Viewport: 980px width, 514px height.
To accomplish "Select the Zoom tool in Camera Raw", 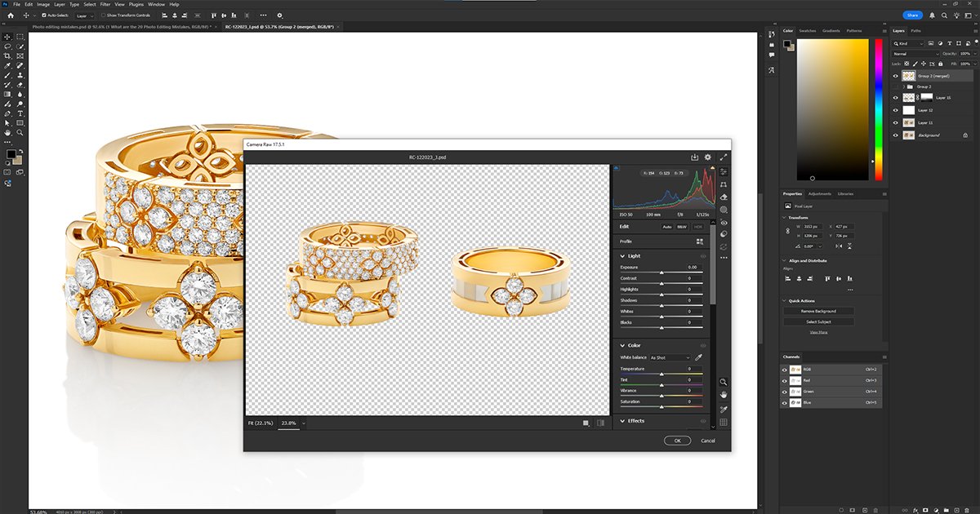I will (x=724, y=382).
